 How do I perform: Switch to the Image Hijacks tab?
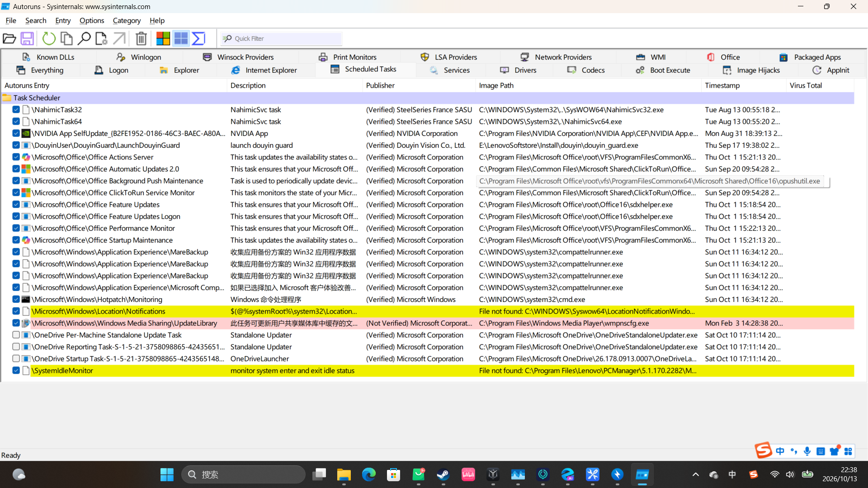(751, 70)
